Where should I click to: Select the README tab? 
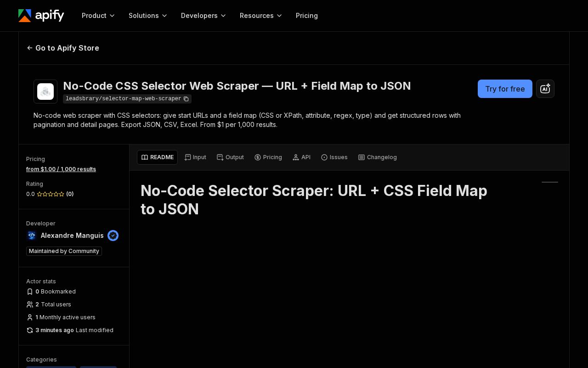tap(157, 157)
